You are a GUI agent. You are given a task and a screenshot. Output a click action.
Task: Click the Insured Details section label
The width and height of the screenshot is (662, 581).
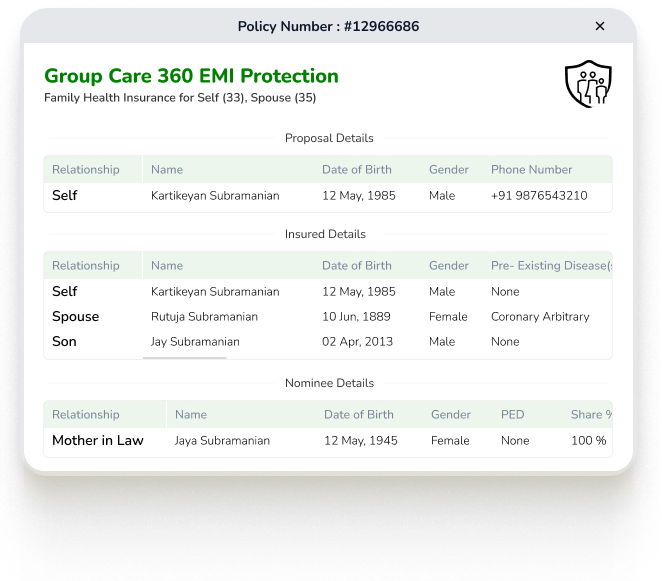[x=325, y=234]
